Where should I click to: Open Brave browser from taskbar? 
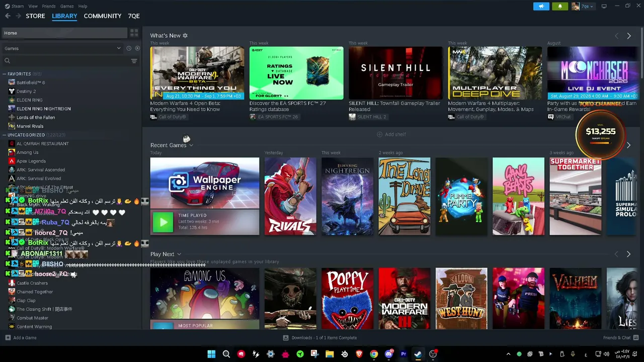[359, 354]
